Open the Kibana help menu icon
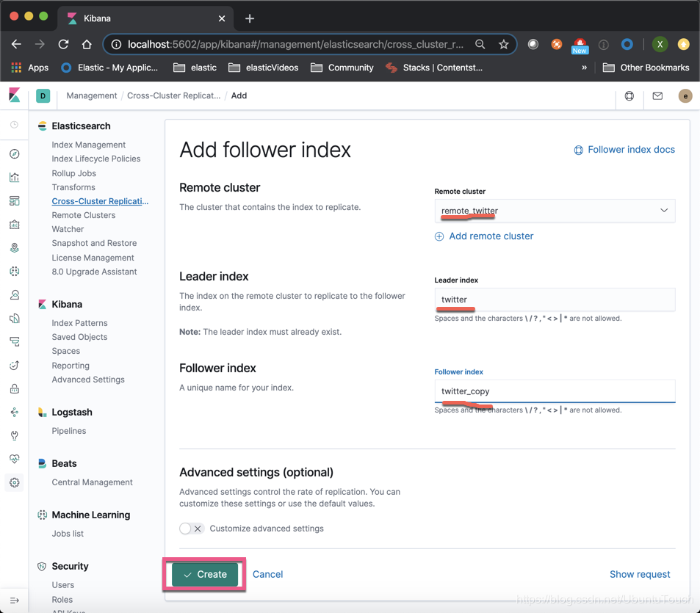Screen dimensions: 700x613 point(629,96)
